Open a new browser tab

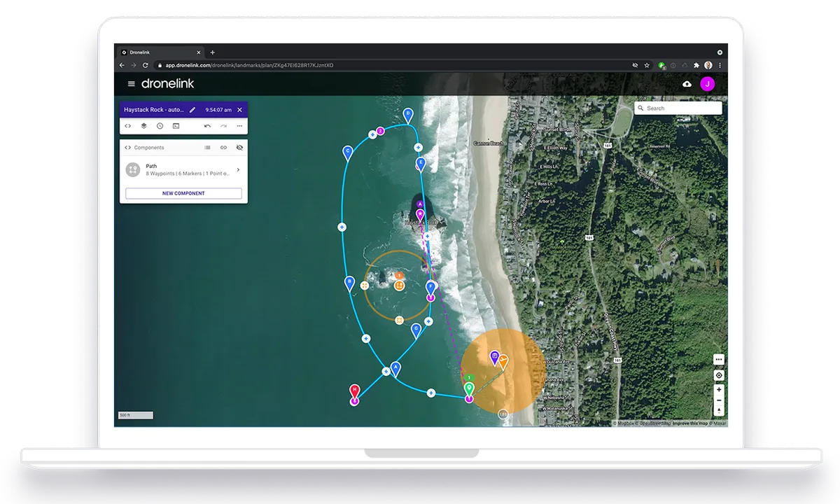point(213,52)
